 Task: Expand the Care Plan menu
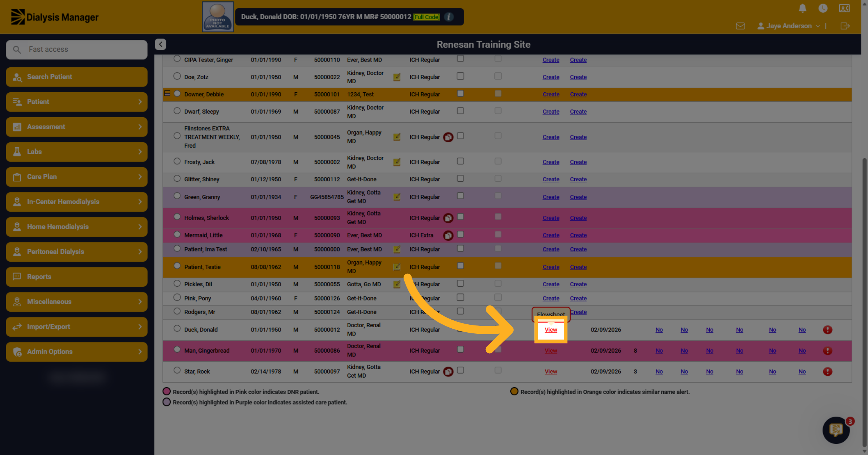click(77, 177)
